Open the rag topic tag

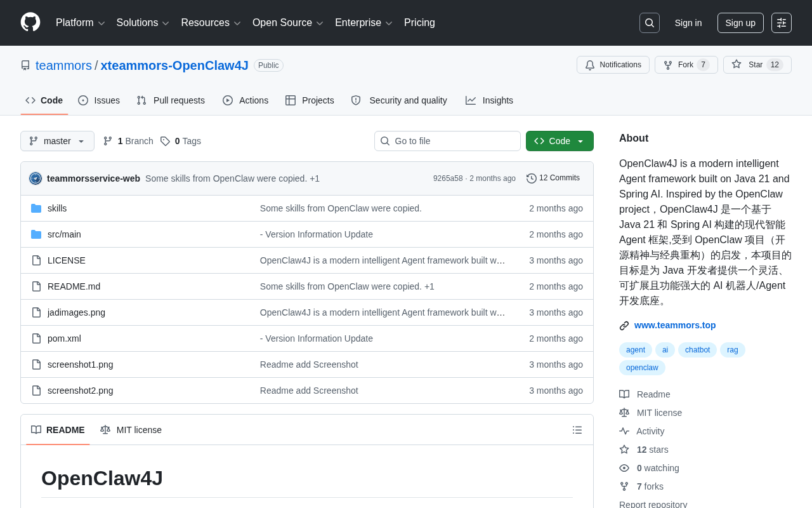pyautogui.click(x=733, y=350)
